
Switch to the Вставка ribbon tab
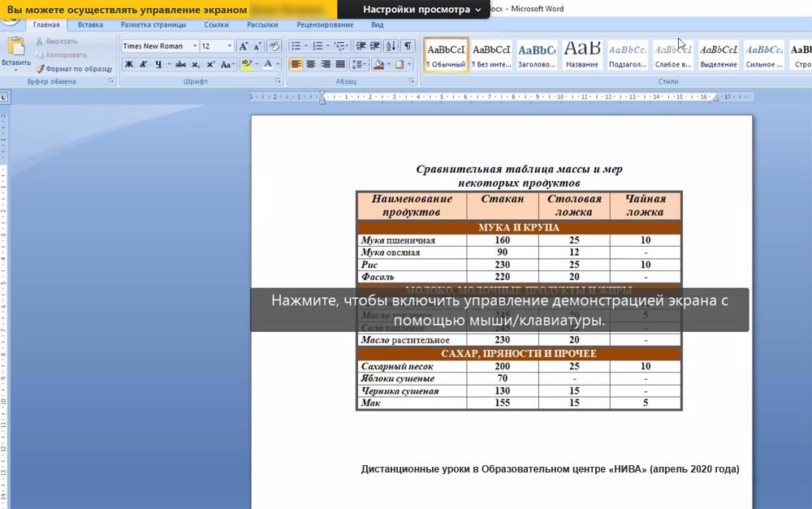point(91,24)
